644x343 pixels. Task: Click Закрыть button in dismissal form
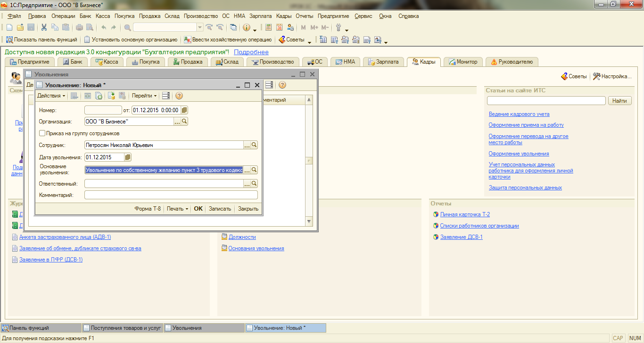tap(248, 209)
